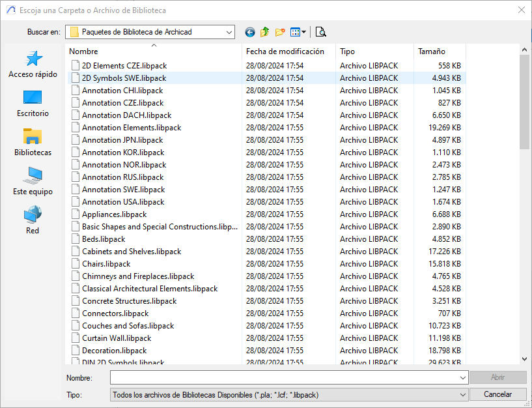Open Red network location
Viewport: 532px width, 408px height.
coord(33,220)
